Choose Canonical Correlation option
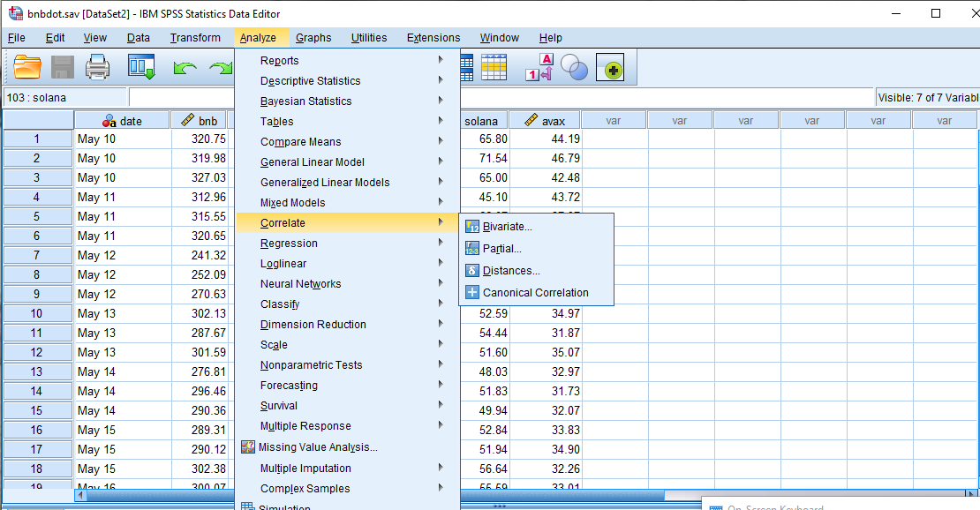 click(x=536, y=293)
